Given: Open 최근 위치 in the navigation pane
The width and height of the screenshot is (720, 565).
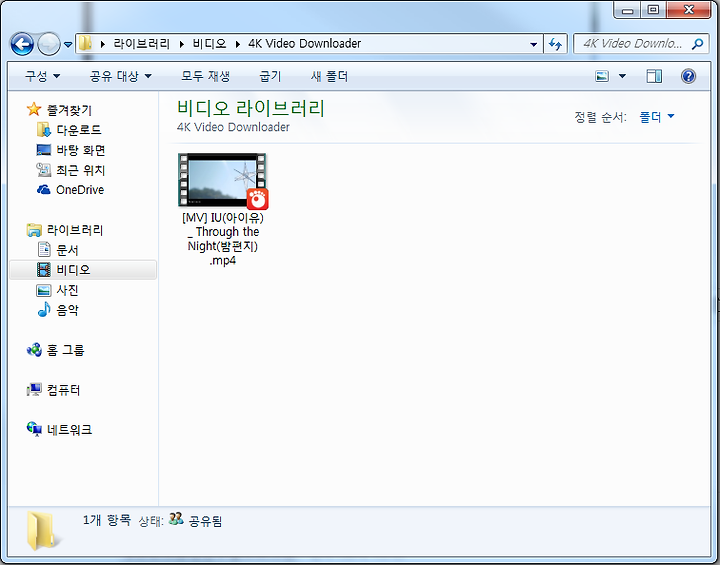Looking at the screenshot, I should pyautogui.click(x=81, y=170).
